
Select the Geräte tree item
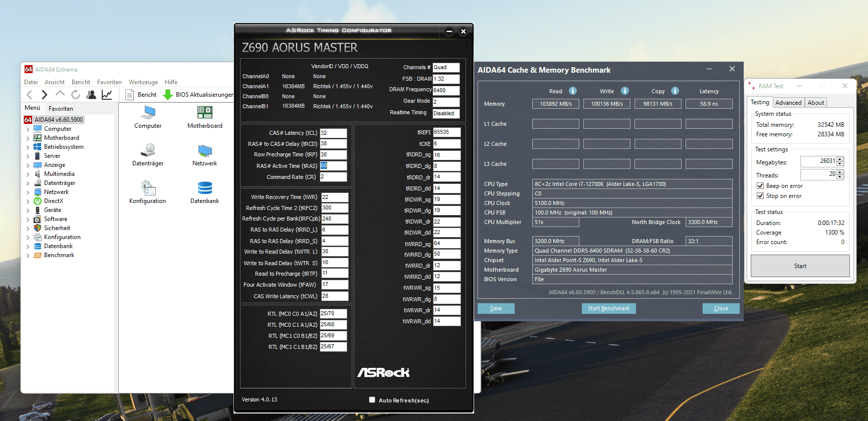[48, 210]
